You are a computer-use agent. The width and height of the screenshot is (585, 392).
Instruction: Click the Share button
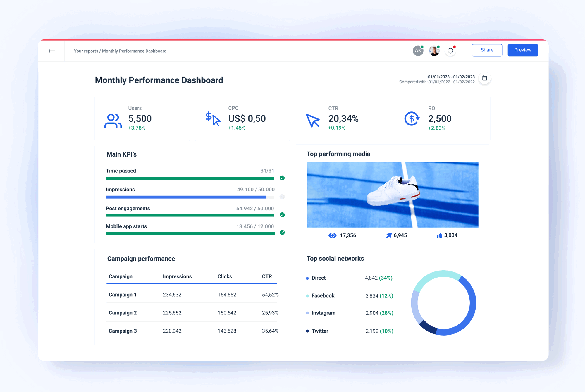coord(487,50)
